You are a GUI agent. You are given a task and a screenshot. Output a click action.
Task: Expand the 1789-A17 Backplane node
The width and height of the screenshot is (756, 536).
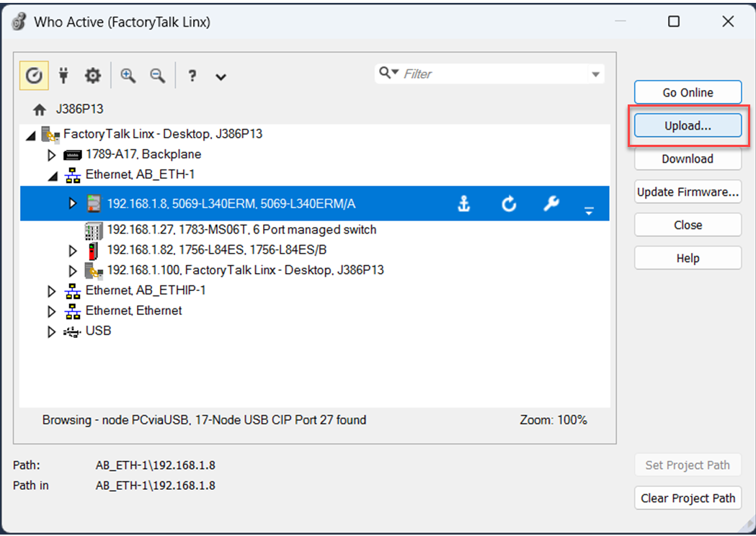(51, 155)
